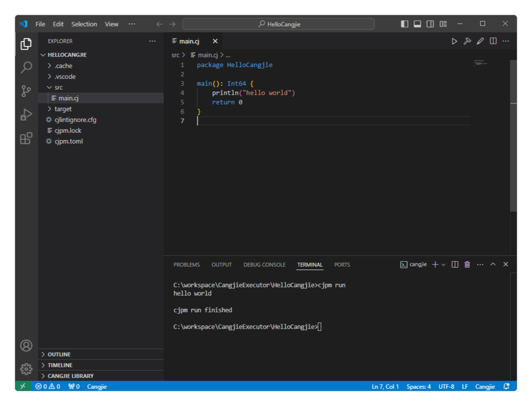Viewport: 532px width, 406px height.
Task: Expand the OUTLINE section
Action: pos(101,354)
